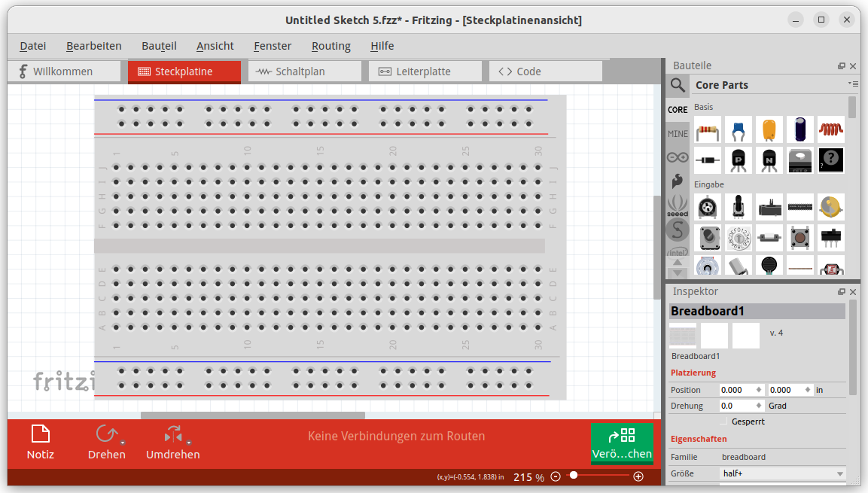Switch to the Schaltplan tab

point(304,72)
